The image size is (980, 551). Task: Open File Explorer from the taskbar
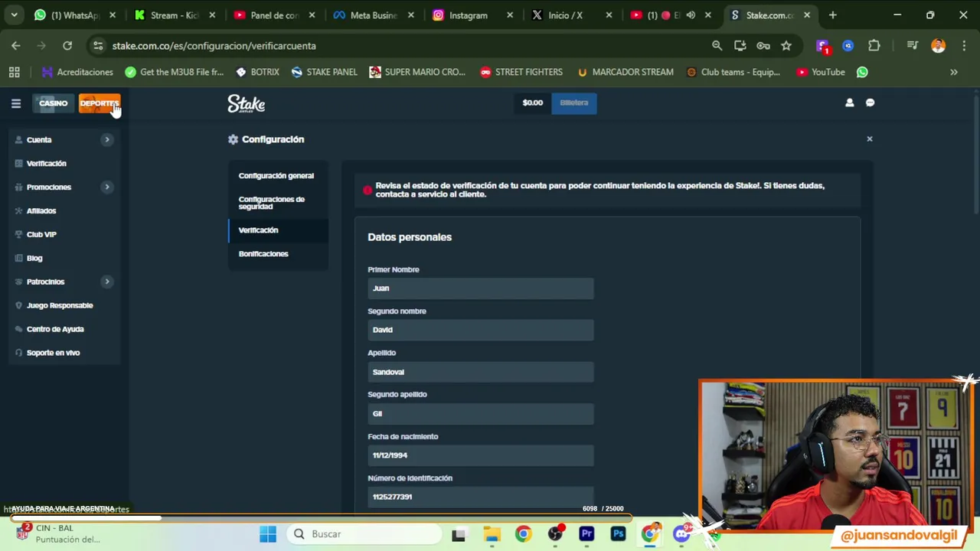pyautogui.click(x=491, y=534)
